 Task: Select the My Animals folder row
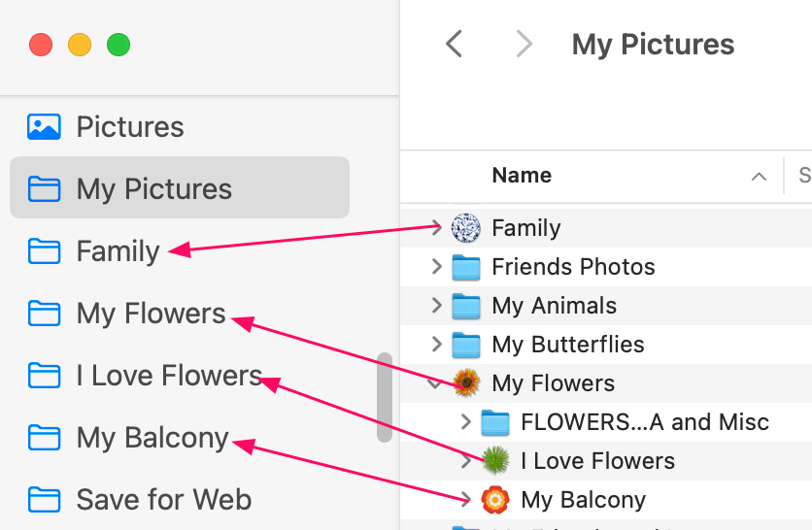point(554,306)
